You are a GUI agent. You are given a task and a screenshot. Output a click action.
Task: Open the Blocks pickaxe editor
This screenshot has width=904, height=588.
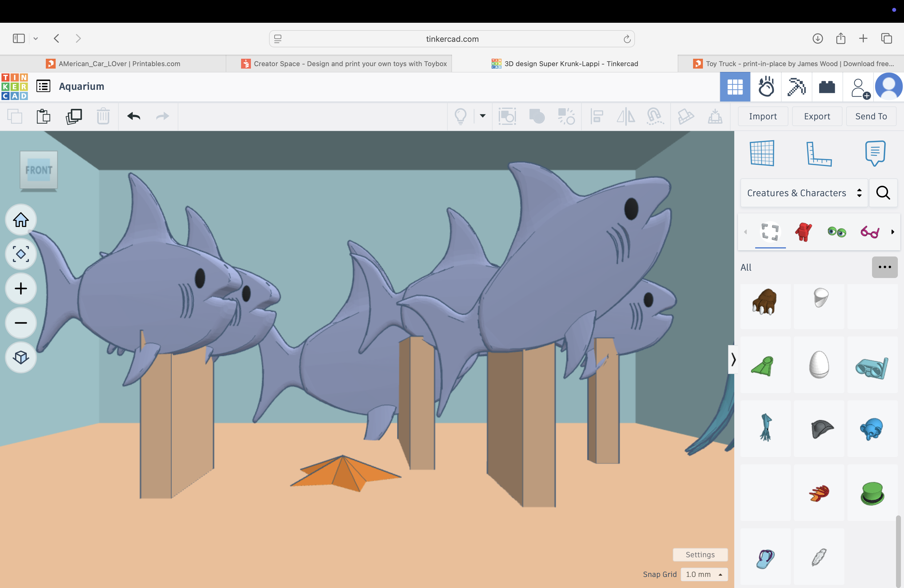[x=796, y=87]
